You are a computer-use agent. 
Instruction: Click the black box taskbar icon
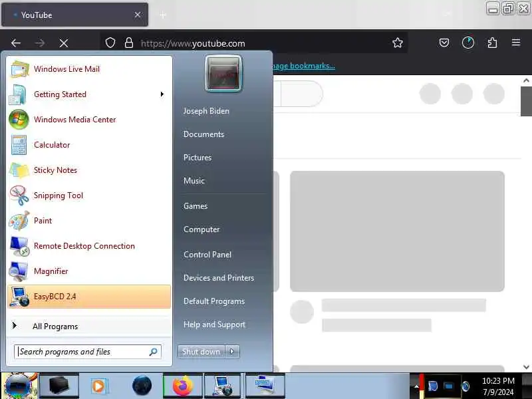[x=59, y=386]
